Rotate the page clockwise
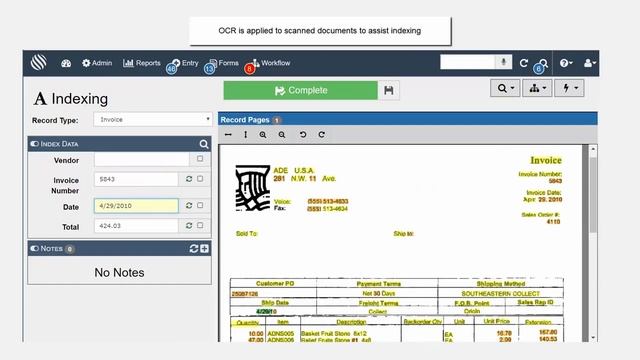Viewport: 640px width, 360px height. (x=322, y=134)
